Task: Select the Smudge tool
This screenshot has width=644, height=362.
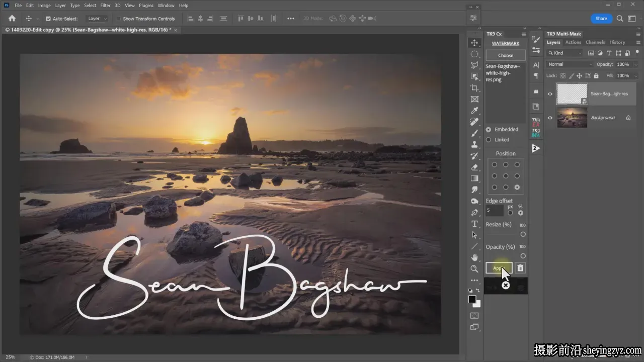Action: tap(474, 190)
